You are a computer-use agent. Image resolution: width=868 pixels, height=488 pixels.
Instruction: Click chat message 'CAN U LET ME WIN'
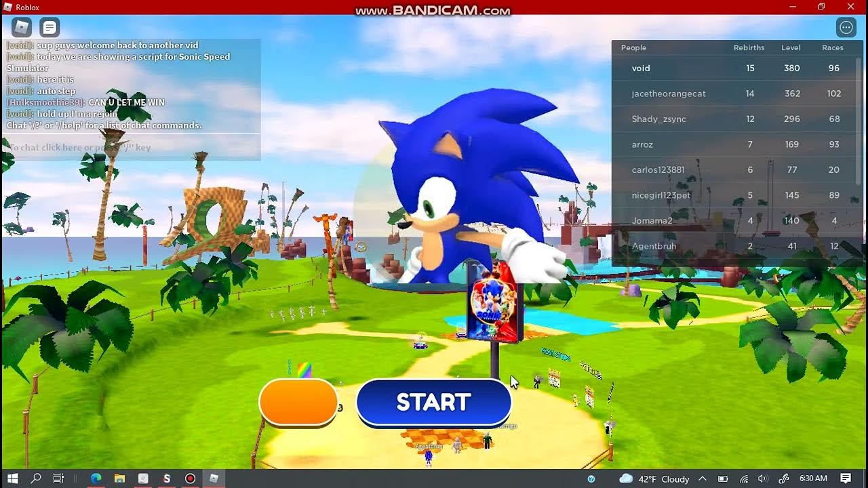point(126,102)
